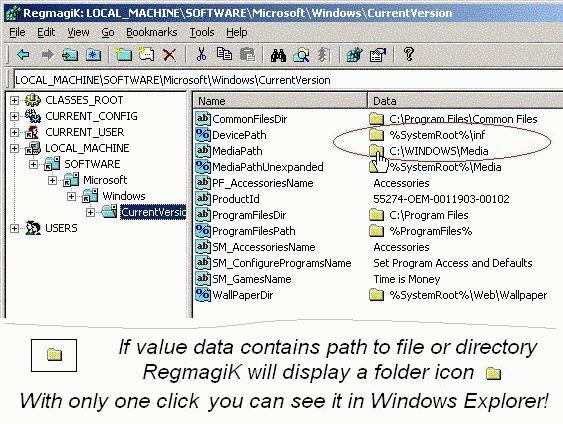Click the Properties icon with hand
Image resolution: width=563 pixels, height=424 pixels.
[378, 55]
